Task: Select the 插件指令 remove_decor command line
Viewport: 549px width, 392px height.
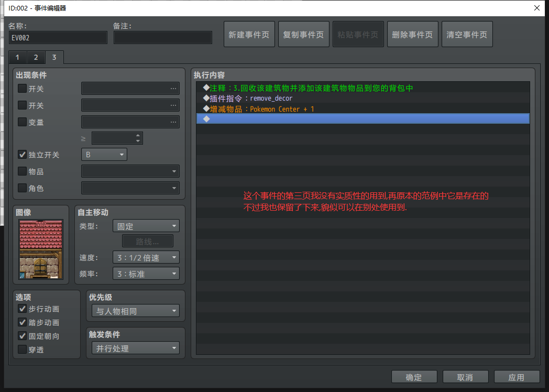Action: pos(363,98)
